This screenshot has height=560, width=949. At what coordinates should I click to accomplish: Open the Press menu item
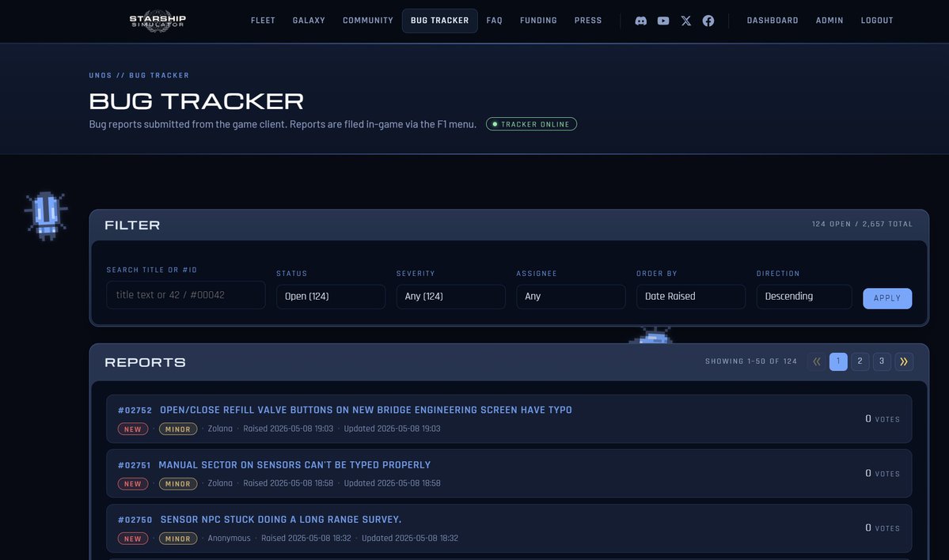(587, 21)
